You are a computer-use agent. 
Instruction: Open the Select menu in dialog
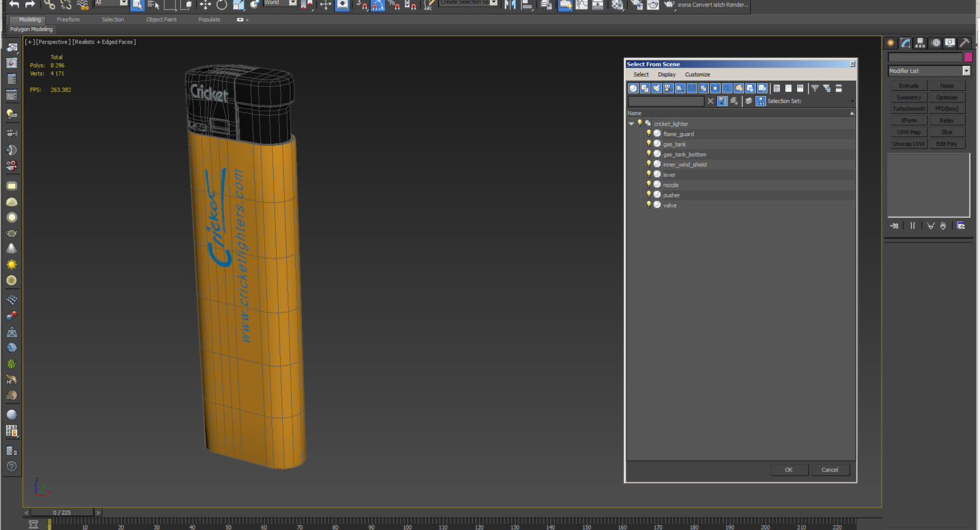click(641, 75)
